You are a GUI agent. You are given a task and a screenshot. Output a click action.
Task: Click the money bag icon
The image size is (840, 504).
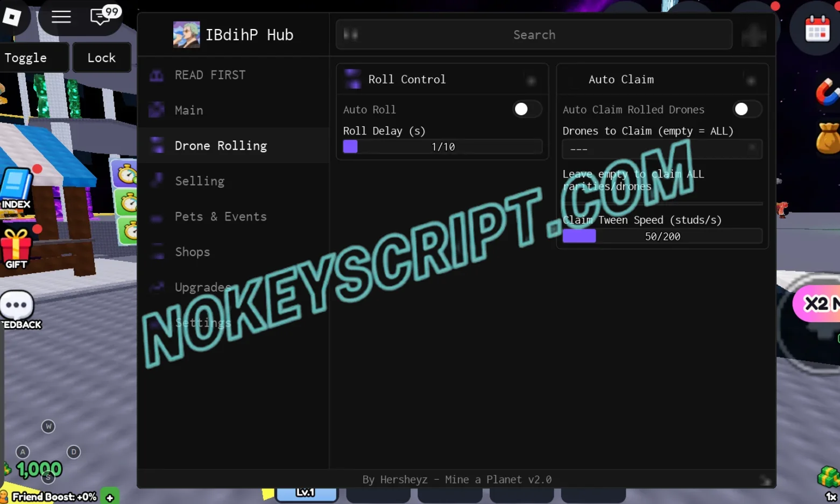828,138
